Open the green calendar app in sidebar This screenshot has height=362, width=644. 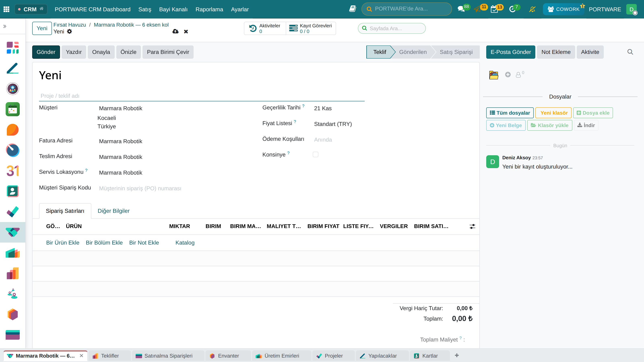(x=12, y=109)
